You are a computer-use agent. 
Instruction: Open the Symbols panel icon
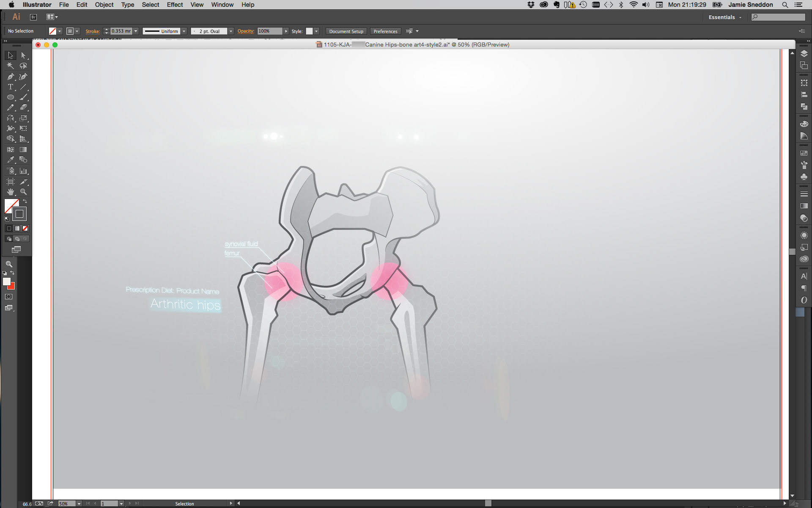tap(804, 177)
